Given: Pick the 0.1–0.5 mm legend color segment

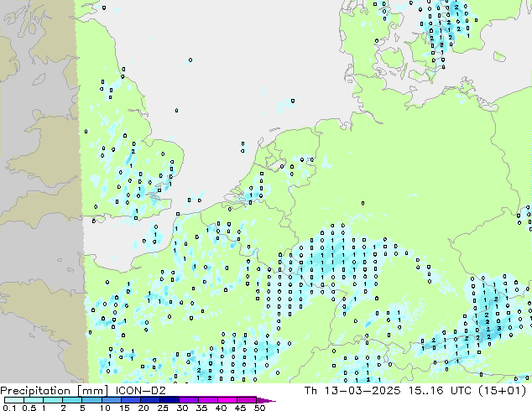Looking at the screenshot, I should (14, 400).
